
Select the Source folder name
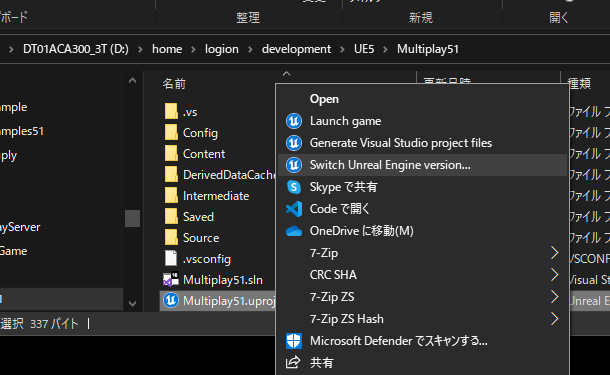201,238
